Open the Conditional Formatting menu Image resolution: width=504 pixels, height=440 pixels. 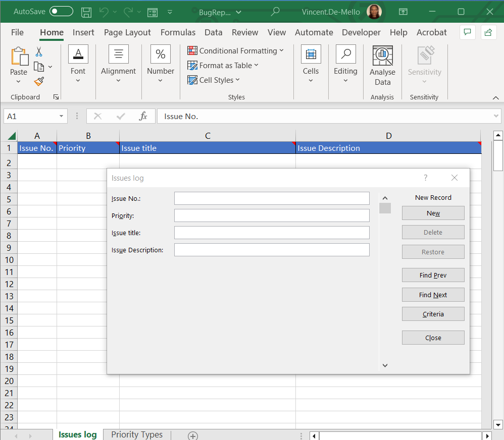pos(235,51)
